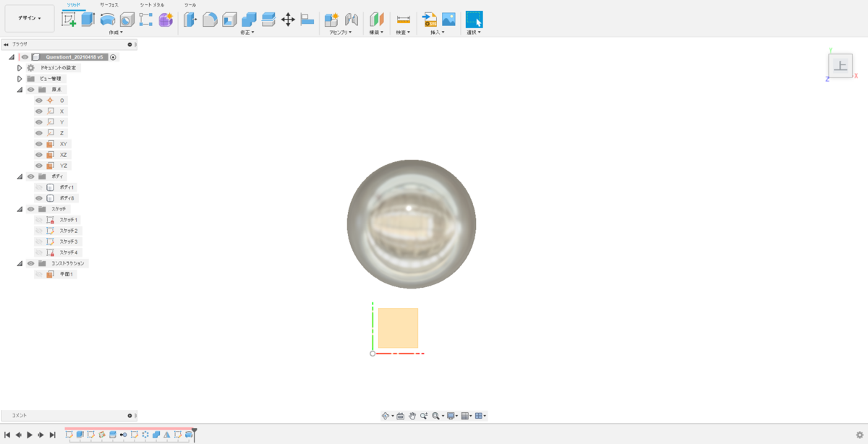Viewport: 868px width, 444px height.
Task: Toggle visibility of the スケッチ folder
Action: click(x=31, y=209)
